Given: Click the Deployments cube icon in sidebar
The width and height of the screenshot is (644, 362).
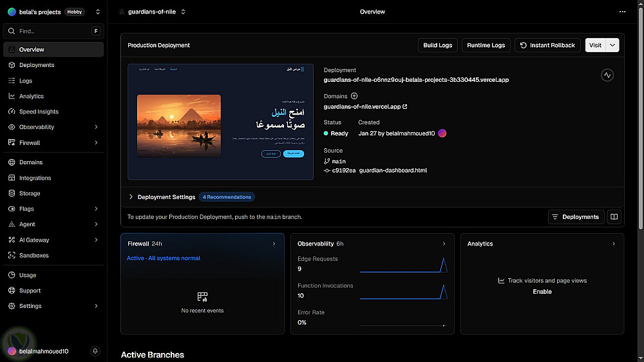Looking at the screenshot, I should coord(12,65).
